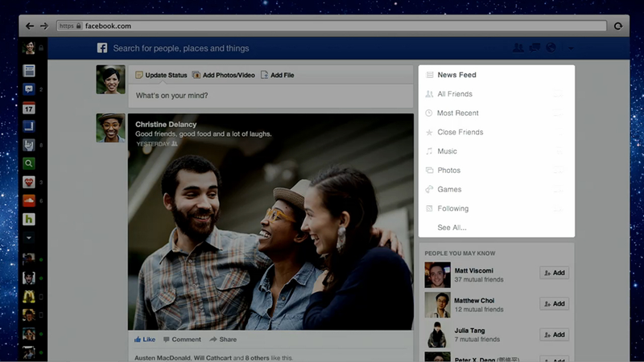Screen dimensions: 644x362
Task: Open the notifications globe icon
Action: point(551,48)
